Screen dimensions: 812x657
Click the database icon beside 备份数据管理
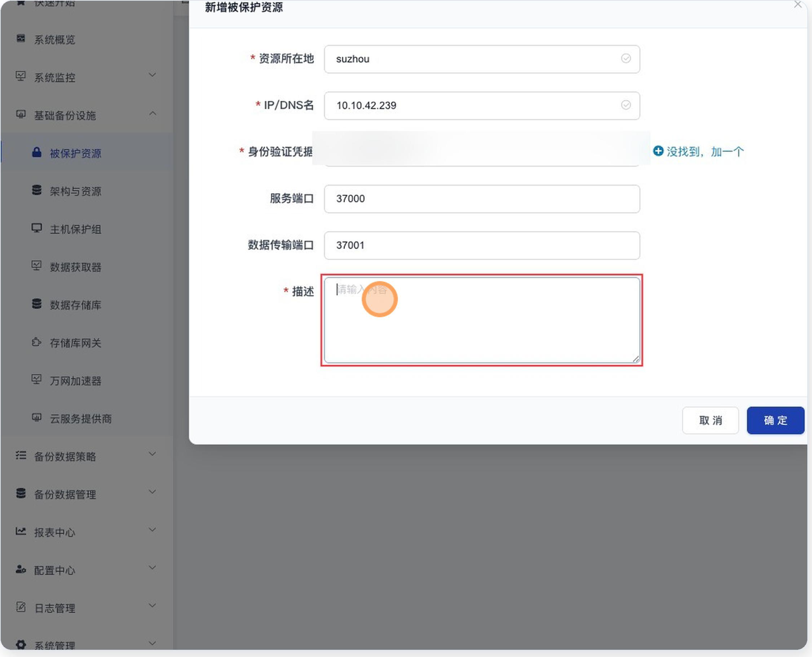click(21, 493)
